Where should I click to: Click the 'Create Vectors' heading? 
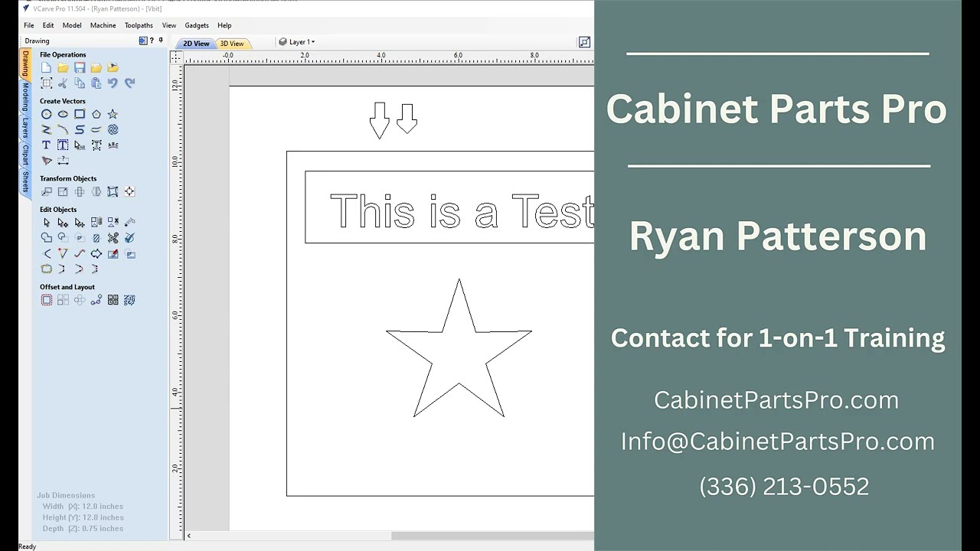(63, 101)
